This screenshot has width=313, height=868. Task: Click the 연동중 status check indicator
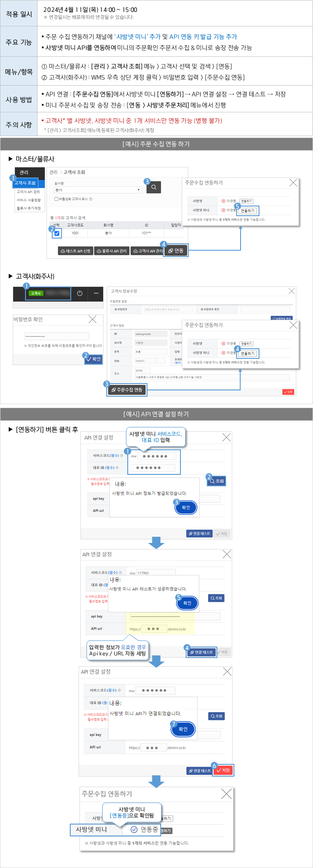click(x=134, y=829)
